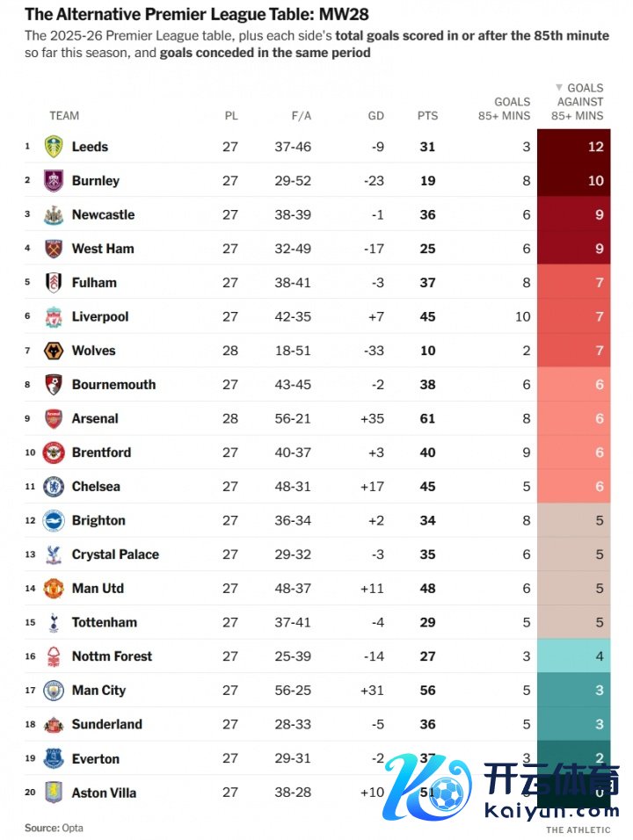Click the Brentford badge icon
Image resolution: width=633 pixels, height=840 pixels.
pos(54,453)
